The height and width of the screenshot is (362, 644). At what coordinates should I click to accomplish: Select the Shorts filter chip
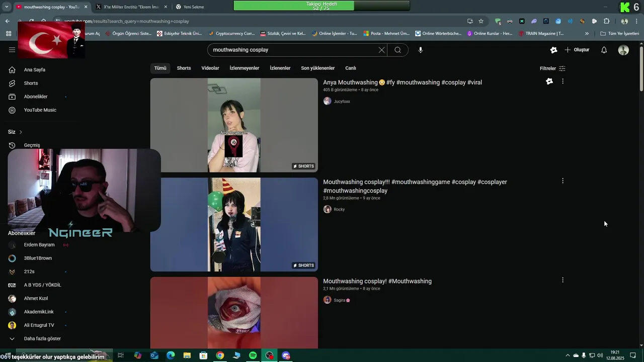(184, 68)
